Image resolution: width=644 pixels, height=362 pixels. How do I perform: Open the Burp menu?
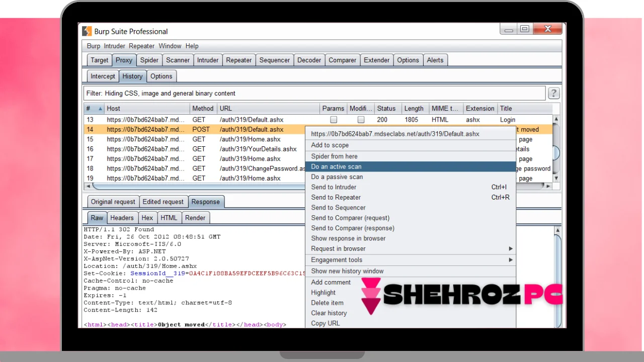(94, 46)
